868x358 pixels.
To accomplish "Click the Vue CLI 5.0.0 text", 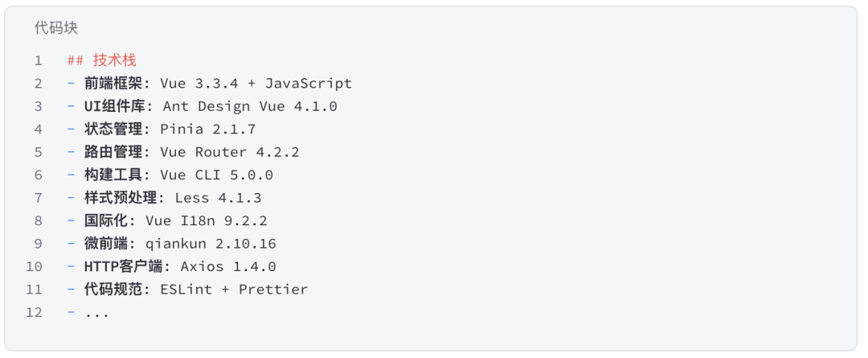I will (216, 175).
